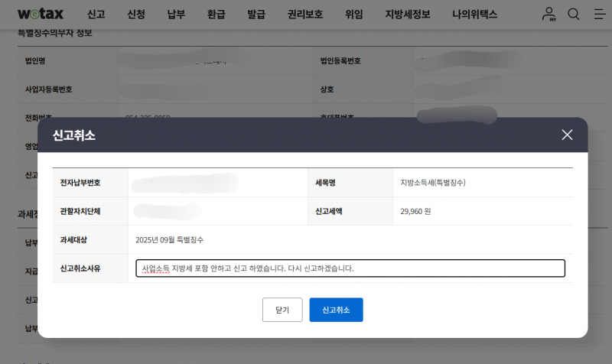This screenshot has height=364, width=612.
Task: Click the 세목명 label
Action: (325, 183)
